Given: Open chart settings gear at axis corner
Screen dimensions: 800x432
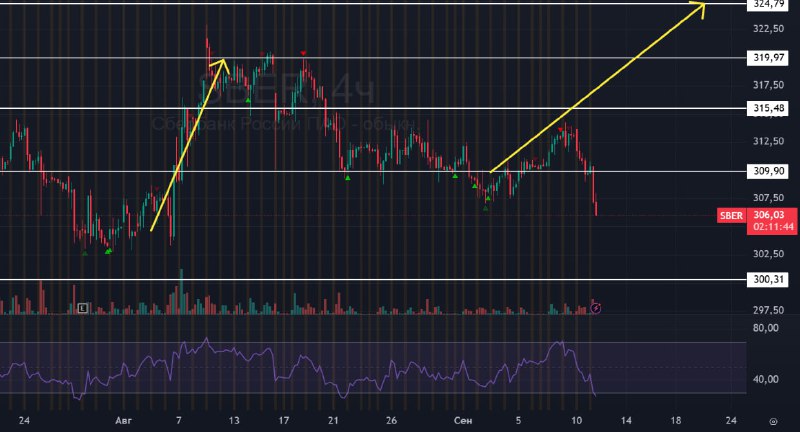Looking at the screenshot, I should coord(773,421).
